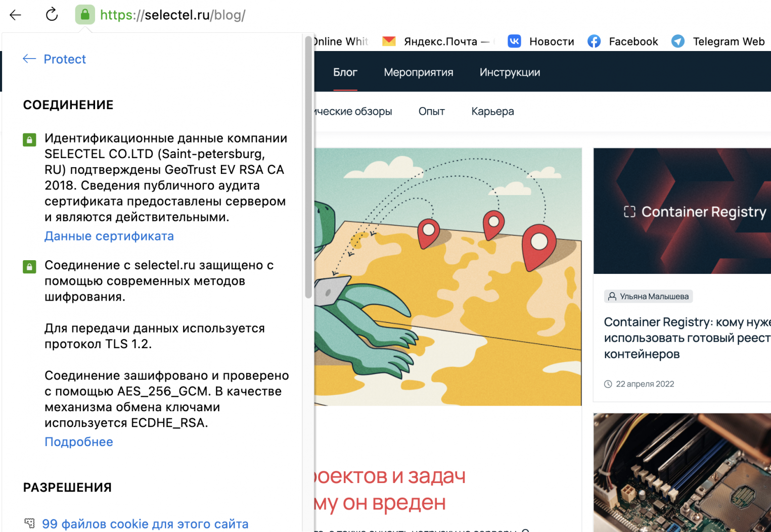Open the Инструкции navigation item
Image resolution: width=771 pixels, height=532 pixels.
tap(510, 72)
